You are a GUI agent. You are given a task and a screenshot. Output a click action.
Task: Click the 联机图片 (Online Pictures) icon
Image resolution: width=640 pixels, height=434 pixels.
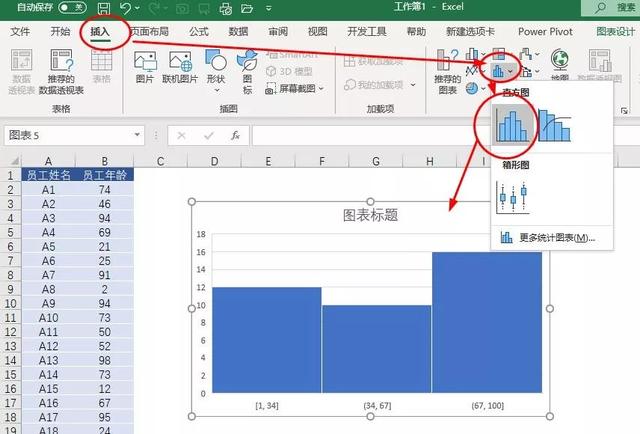tap(180, 67)
